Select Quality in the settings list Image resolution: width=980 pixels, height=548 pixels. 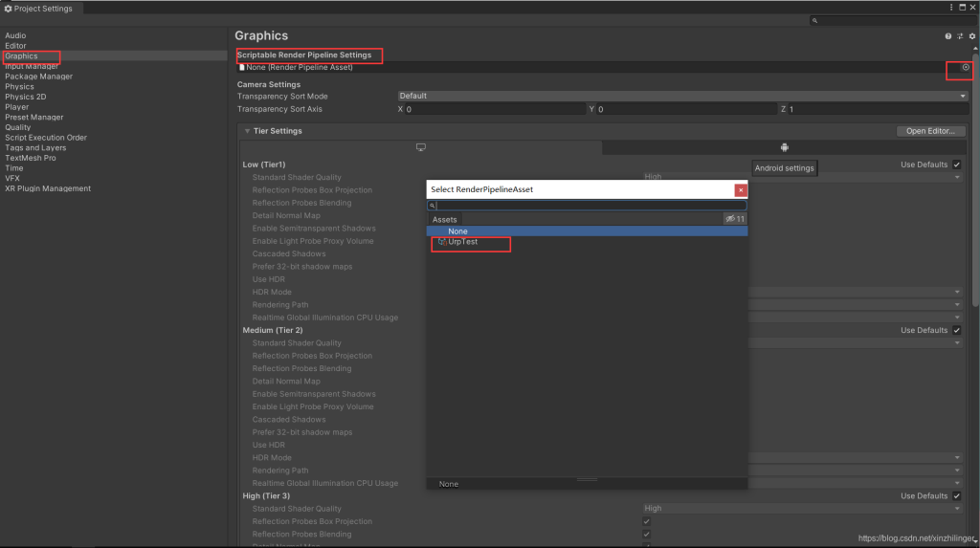click(18, 127)
